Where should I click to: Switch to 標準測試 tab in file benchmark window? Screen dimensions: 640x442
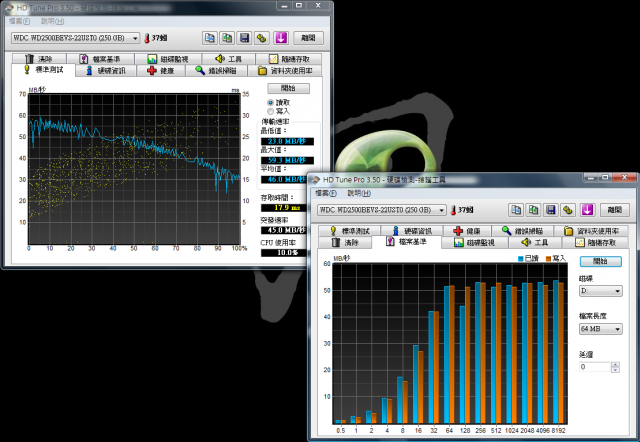[x=349, y=231]
